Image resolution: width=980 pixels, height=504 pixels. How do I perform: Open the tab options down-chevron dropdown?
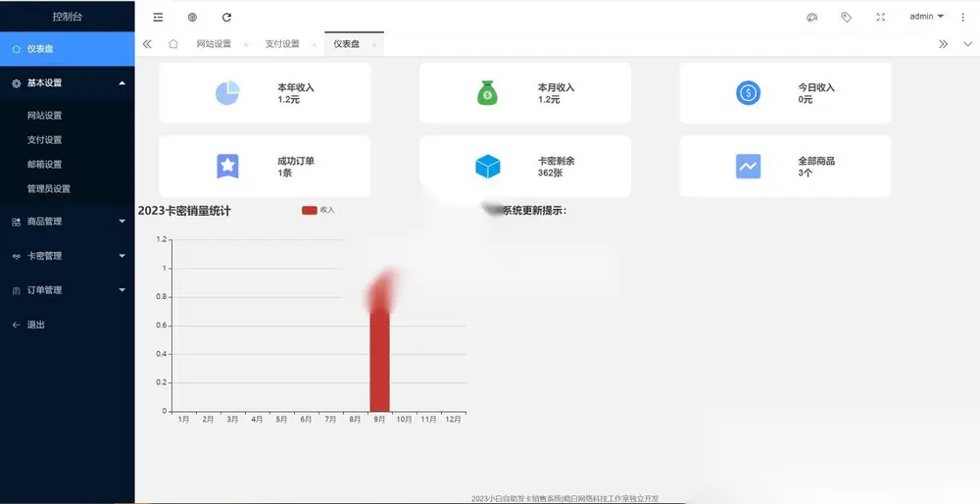click(x=967, y=44)
